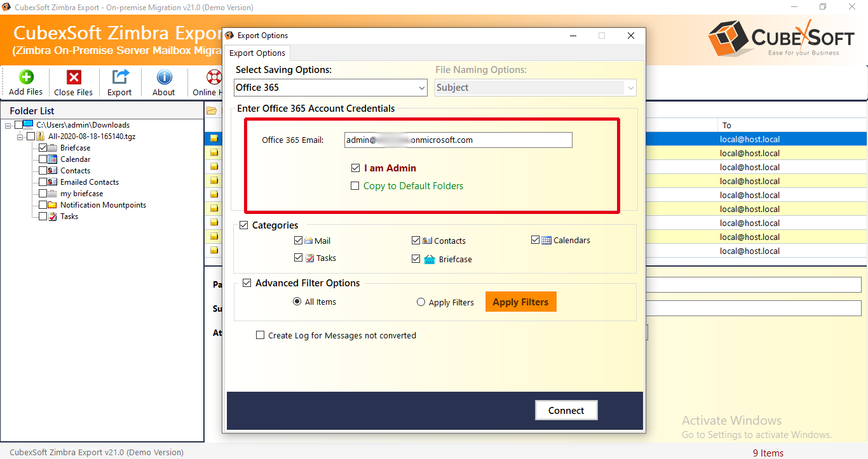The height and width of the screenshot is (459, 868).
Task: Click the Online Help lifebuoy icon
Action: [x=214, y=77]
